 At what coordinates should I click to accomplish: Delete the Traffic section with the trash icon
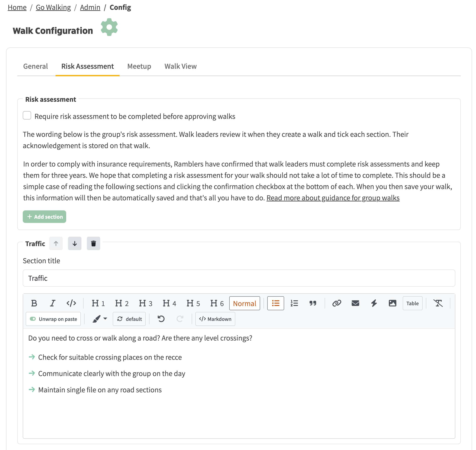click(93, 243)
